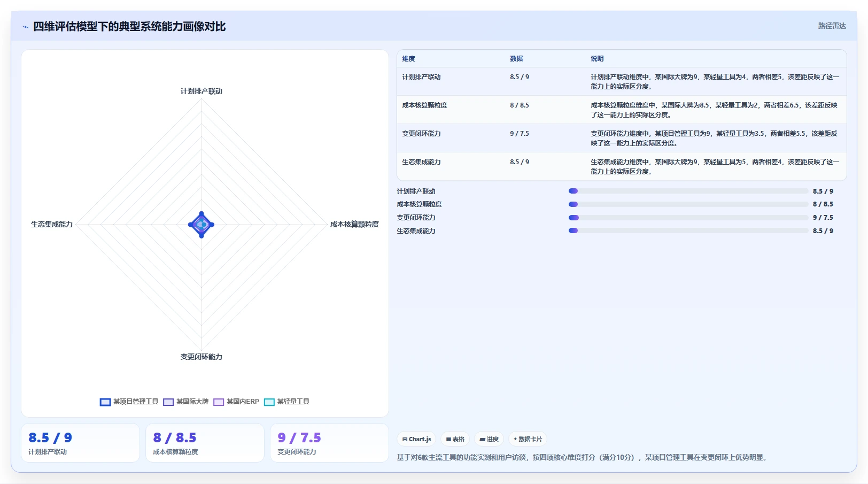Click the footer description starting 基于对6款主流工具
Viewport: 868px width, 484px height.
tap(583, 457)
